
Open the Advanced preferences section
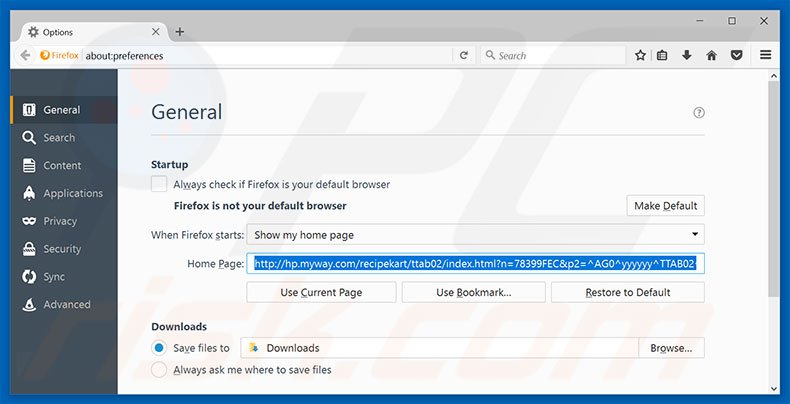pos(63,304)
